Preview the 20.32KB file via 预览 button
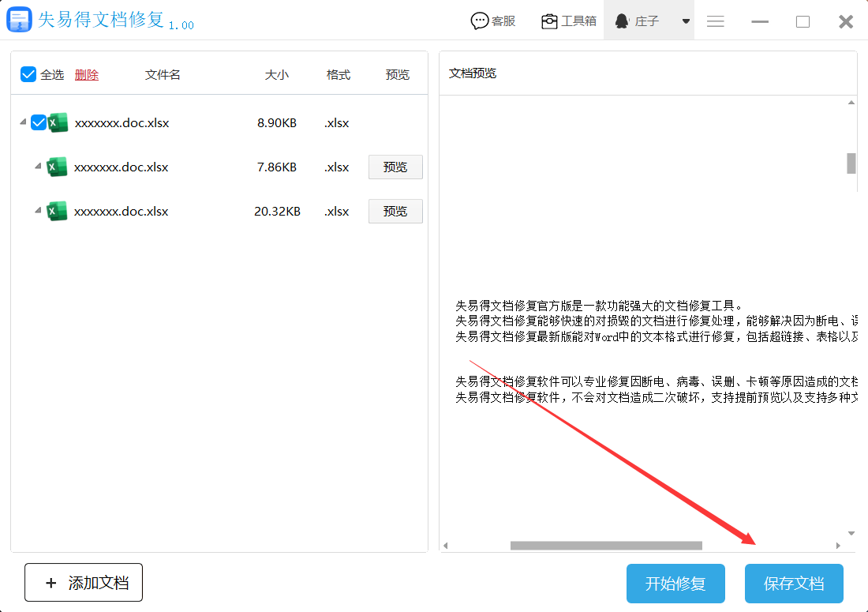 (395, 212)
